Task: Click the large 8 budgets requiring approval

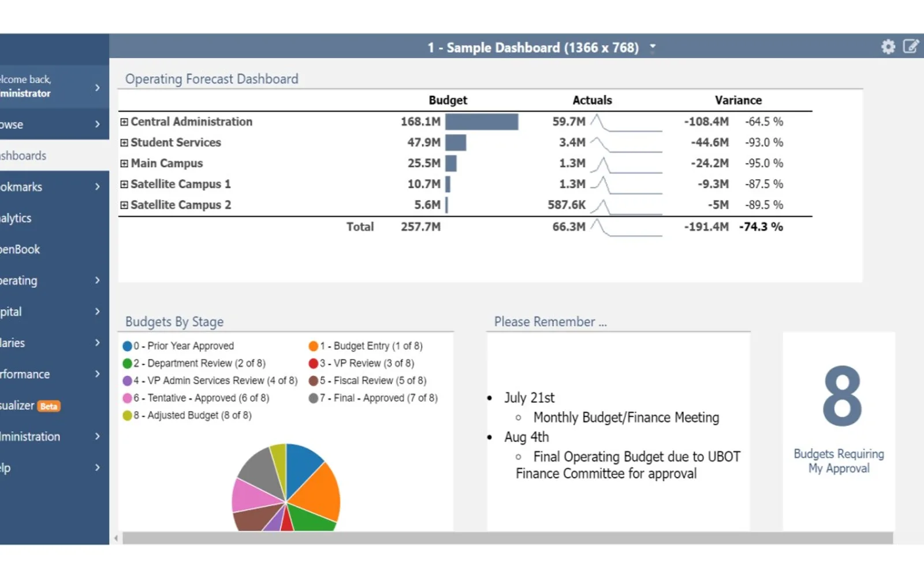Action: click(x=842, y=397)
